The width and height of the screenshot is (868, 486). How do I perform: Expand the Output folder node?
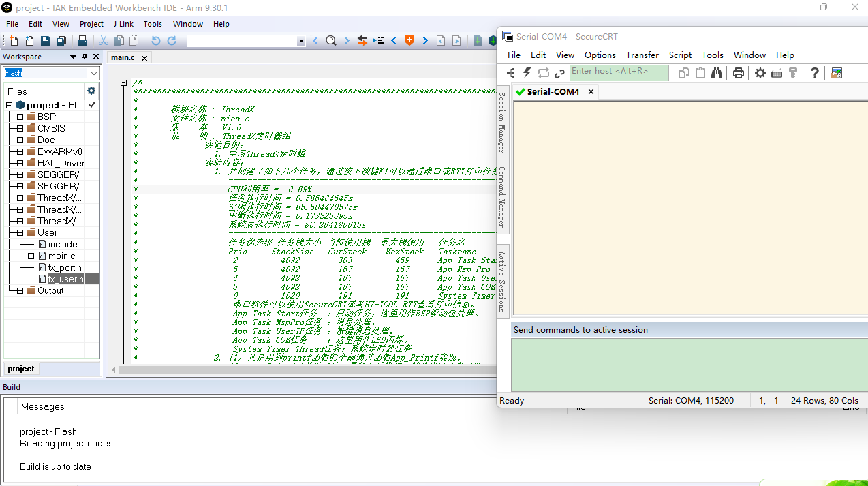coord(20,290)
